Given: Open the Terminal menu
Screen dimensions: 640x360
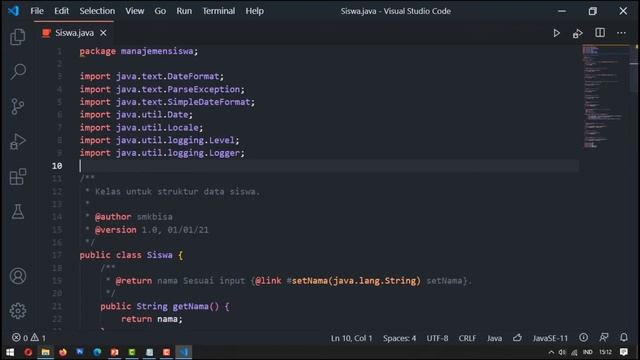Looking at the screenshot, I should click(219, 11).
